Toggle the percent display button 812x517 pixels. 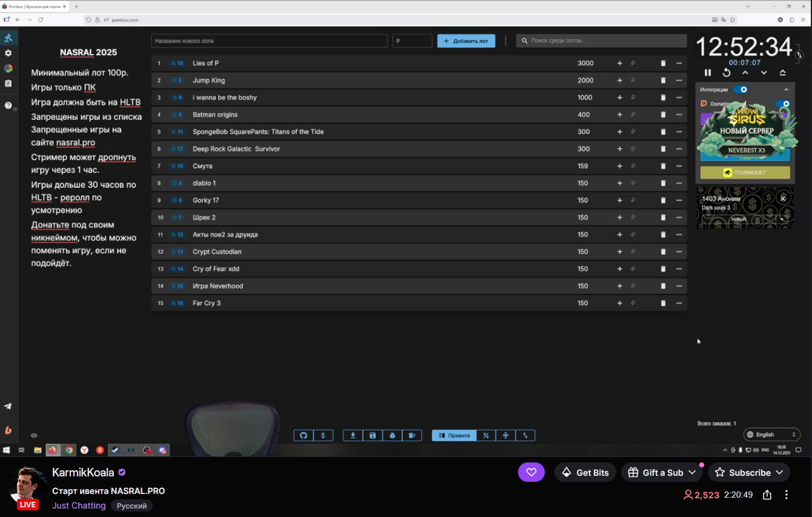click(486, 435)
